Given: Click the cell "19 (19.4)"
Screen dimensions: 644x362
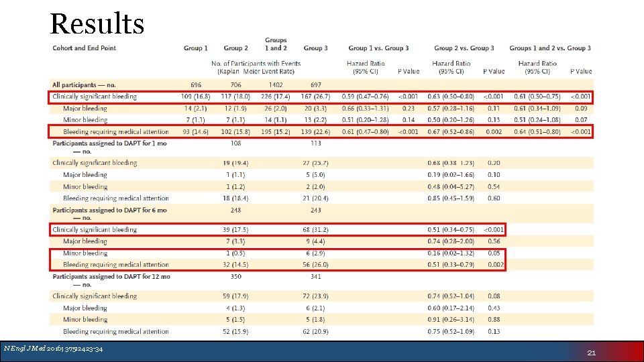Looking at the screenshot, I should (235, 163).
